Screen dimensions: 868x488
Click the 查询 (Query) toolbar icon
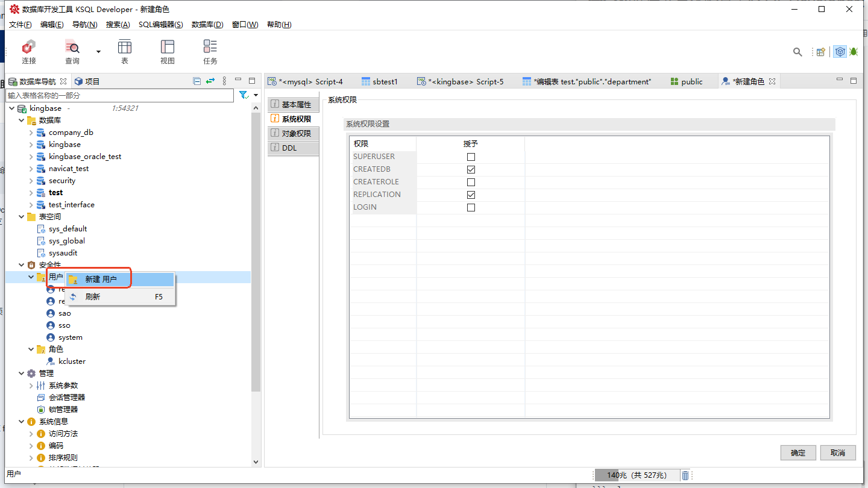[x=72, y=47]
